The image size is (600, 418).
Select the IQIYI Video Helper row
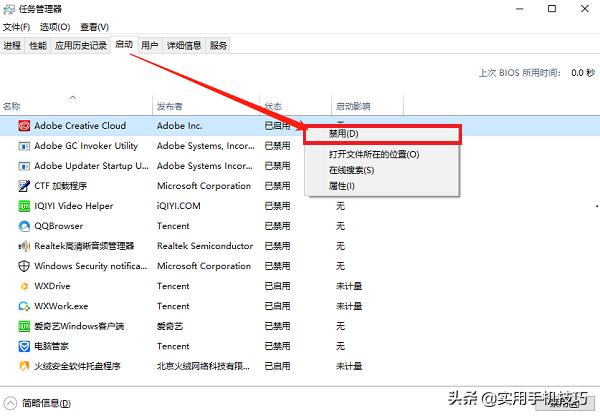300,206
